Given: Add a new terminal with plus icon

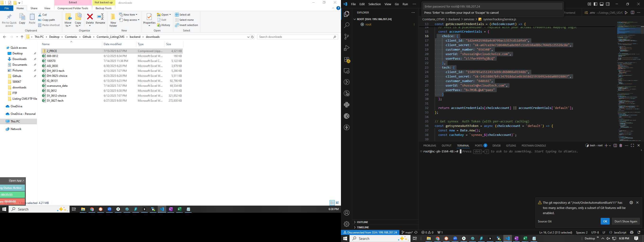Looking at the screenshot, I should [x=606, y=145].
